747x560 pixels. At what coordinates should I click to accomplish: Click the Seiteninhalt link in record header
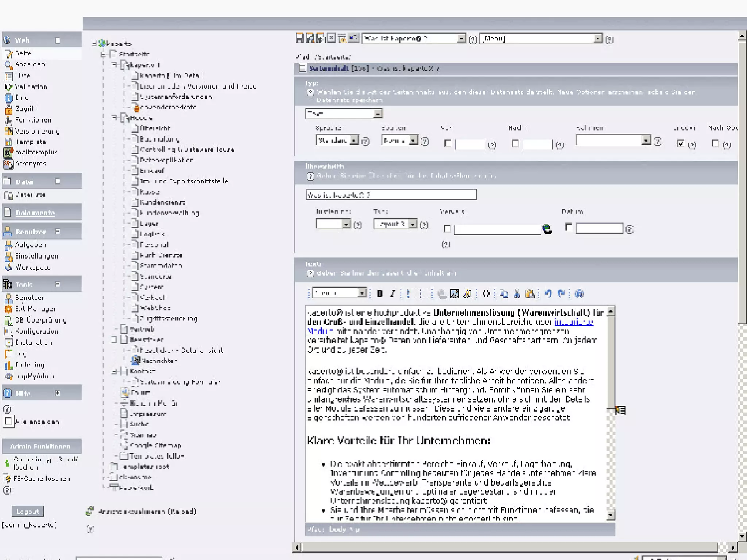[x=329, y=68]
